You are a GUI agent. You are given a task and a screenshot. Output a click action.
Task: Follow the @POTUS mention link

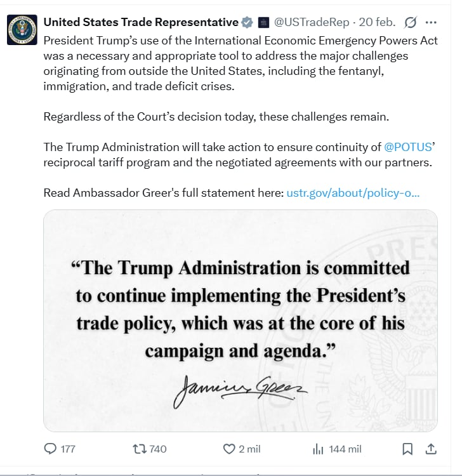pyautogui.click(x=408, y=147)
